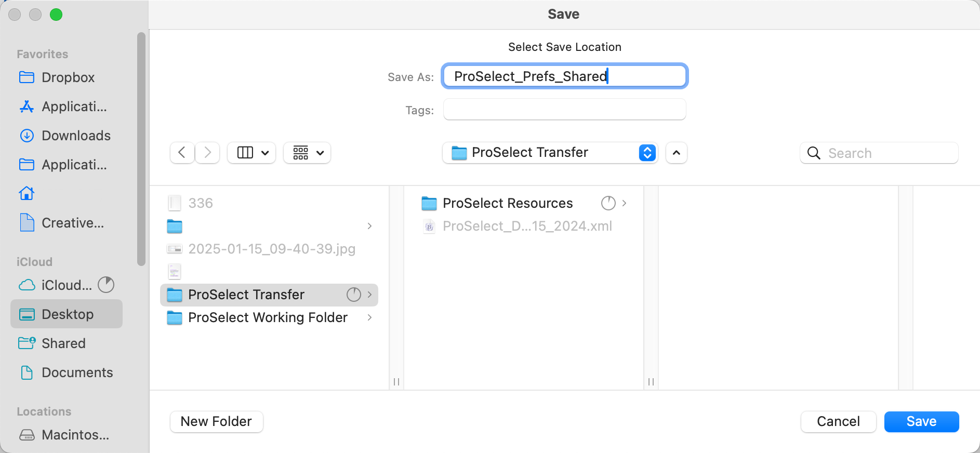
Task: Click the Cancel button
Action: (838, 421)
